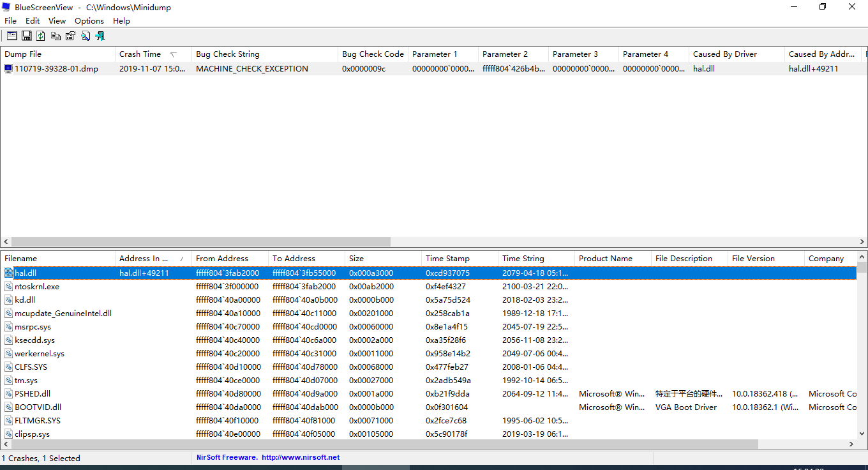Click the icon of 110719-39328-01.dmp

click(8, 68)
